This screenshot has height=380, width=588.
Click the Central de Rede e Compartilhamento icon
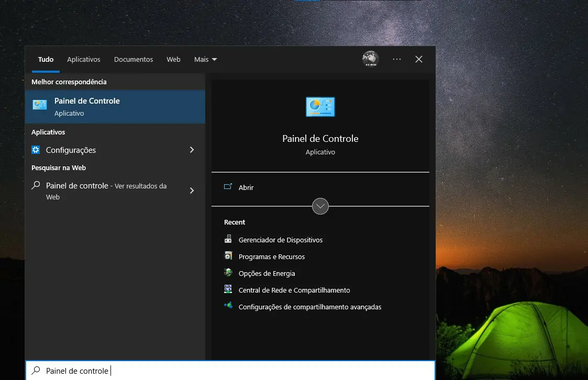(228, 289)
